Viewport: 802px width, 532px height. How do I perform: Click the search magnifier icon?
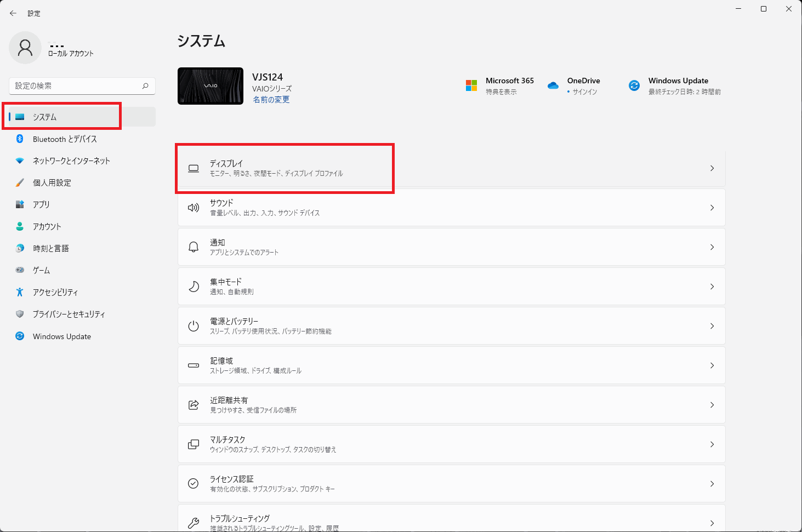coord(145,86)
